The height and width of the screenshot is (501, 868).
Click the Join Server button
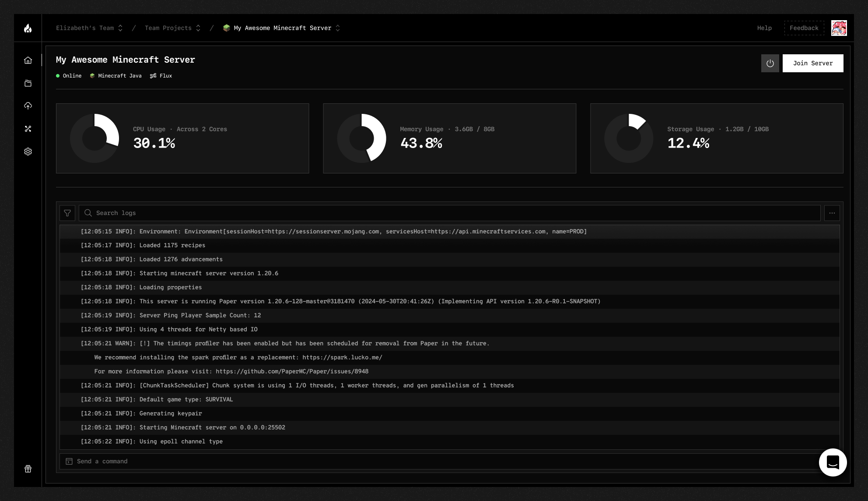(813, 63)
